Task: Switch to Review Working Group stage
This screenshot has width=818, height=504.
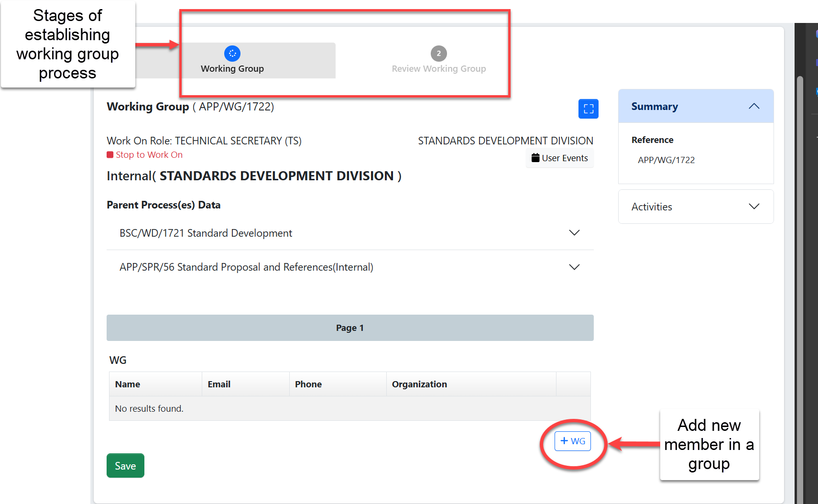Action: click(438, 69)
